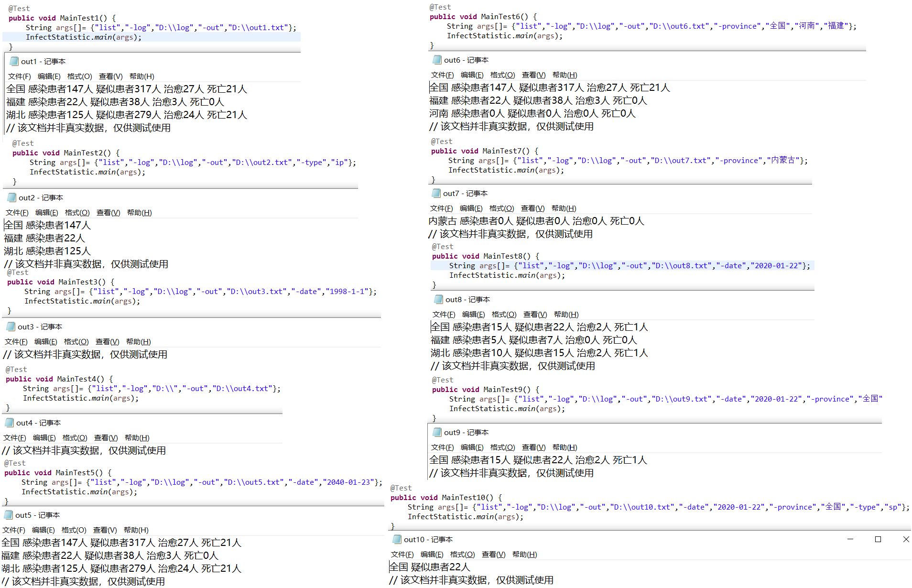
Task: Click the Notepad icon of the out4 window
Action: point(10,423)
